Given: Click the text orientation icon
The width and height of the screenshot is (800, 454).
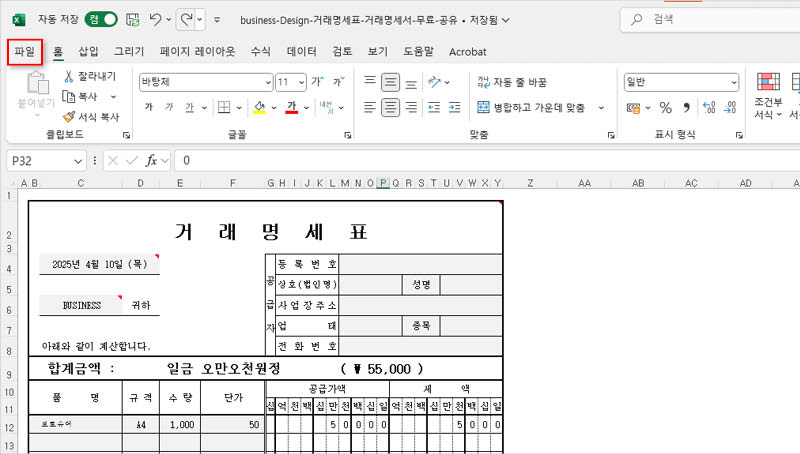Looking at the screenshot, I should [434, 82].
